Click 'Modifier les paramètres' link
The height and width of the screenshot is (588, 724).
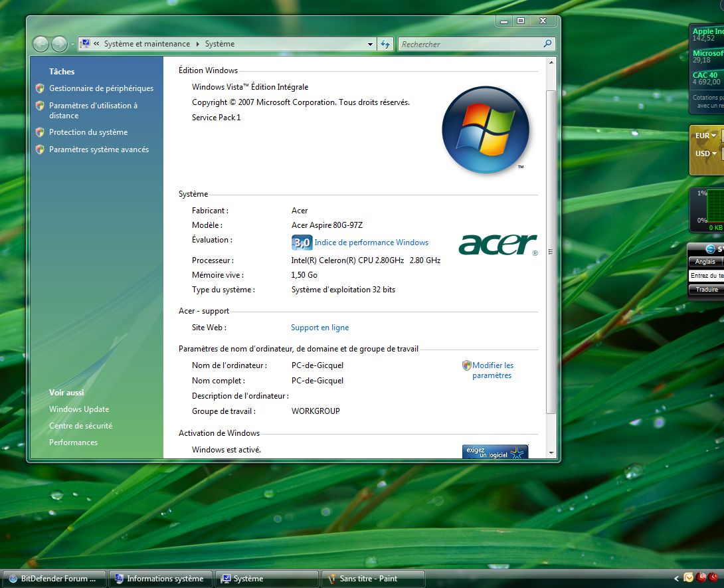(493, 371)
